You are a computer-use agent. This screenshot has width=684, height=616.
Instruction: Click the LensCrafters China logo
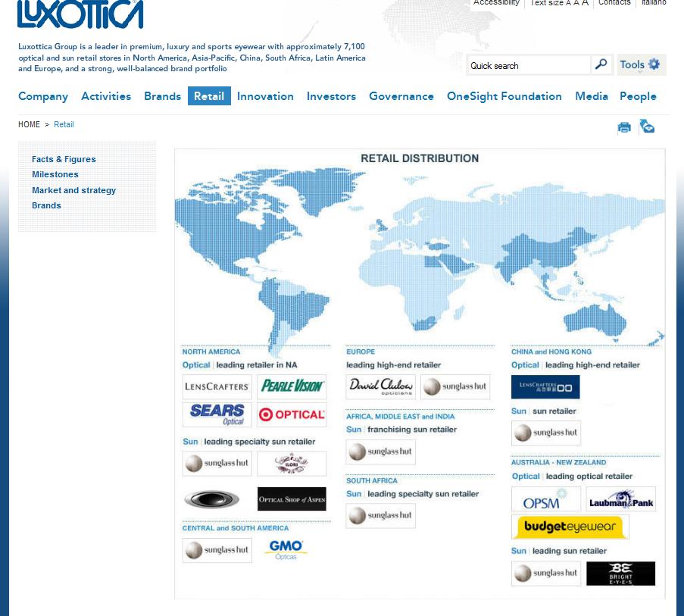545,387
